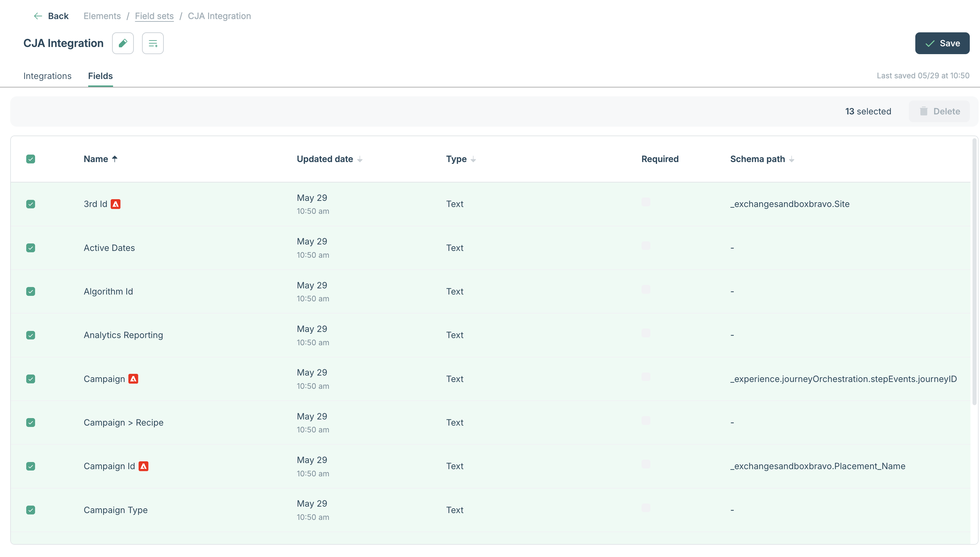Click the journeyOrchestration.stepEvents.journeyID schema path

tap(843, 379)
